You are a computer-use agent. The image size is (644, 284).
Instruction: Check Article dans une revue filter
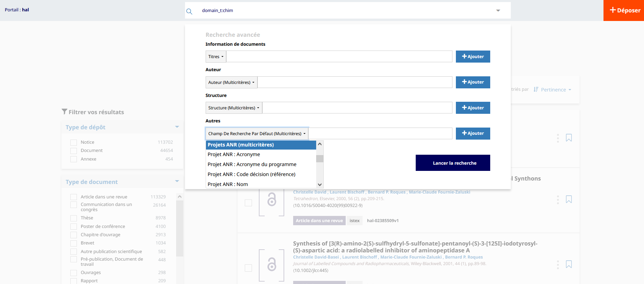(x=73, y=197)
